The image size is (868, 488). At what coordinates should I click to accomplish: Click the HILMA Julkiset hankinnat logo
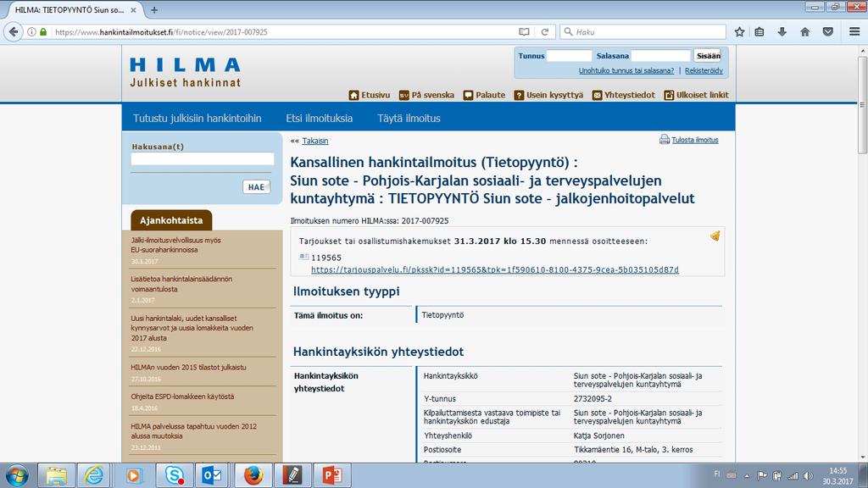[x=186, y=72]
